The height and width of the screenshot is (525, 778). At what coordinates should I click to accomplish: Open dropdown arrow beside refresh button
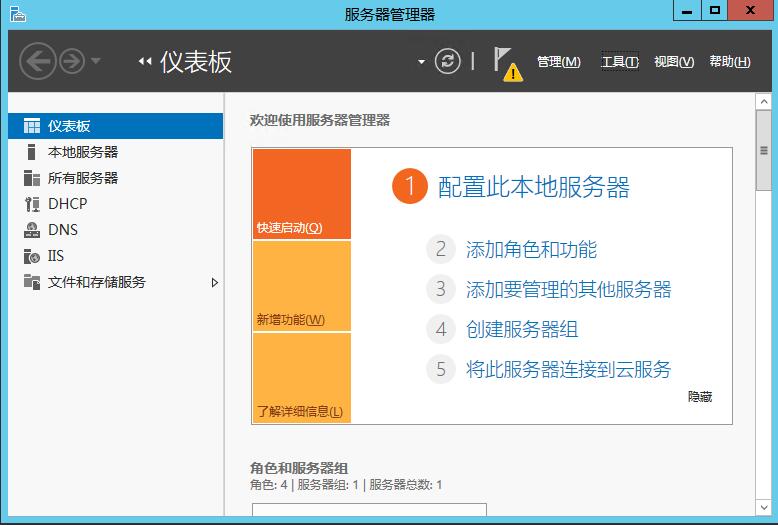(x=421, y=62)
